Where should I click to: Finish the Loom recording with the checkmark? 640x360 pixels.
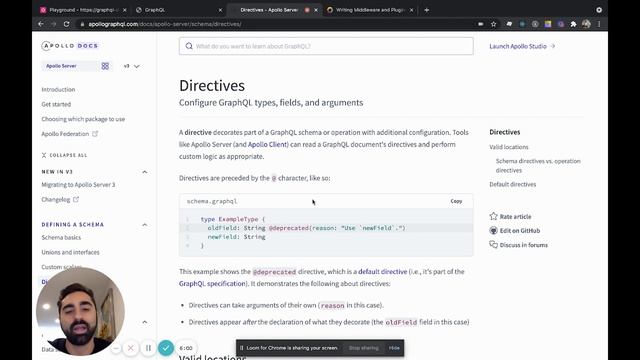pos(166,348)
